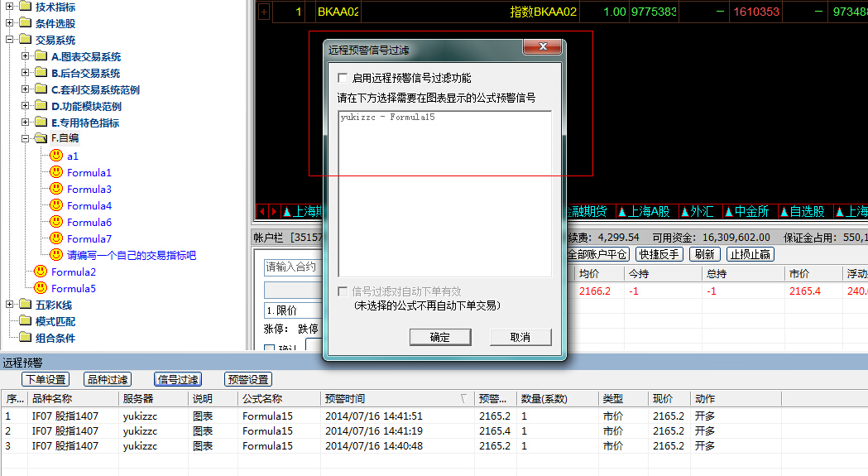Toggle the 确认 checkbox in order panel

tap(269, 349)
